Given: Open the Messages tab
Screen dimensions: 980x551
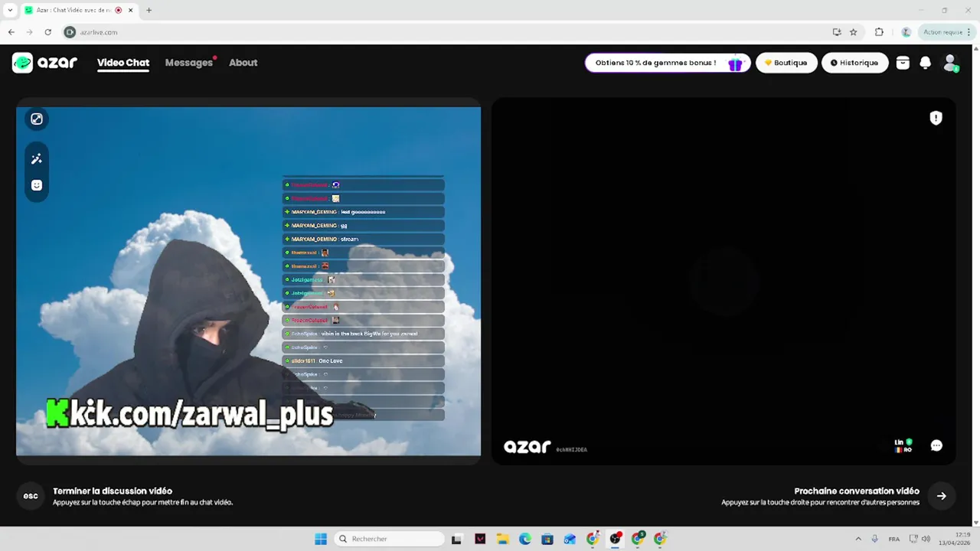Looking at the screenshot, I should click(189, 63).
